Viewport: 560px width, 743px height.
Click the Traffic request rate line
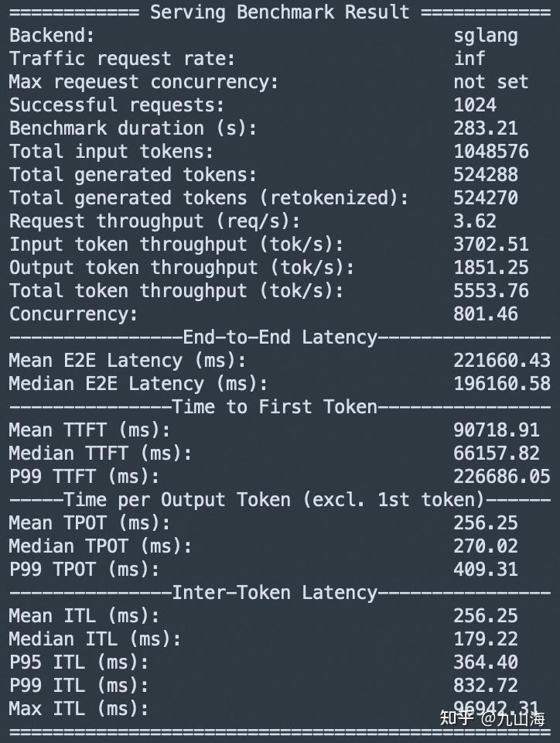point(122,59)
